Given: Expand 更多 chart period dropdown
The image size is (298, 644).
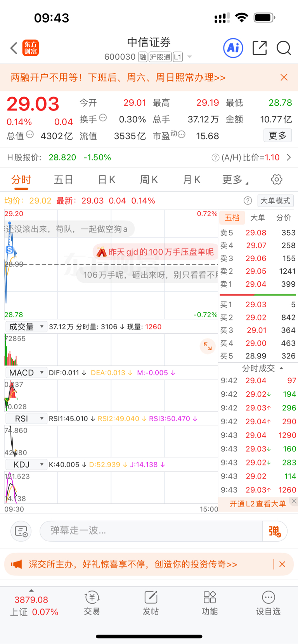Looking at the screenshot, I should 236,180.
